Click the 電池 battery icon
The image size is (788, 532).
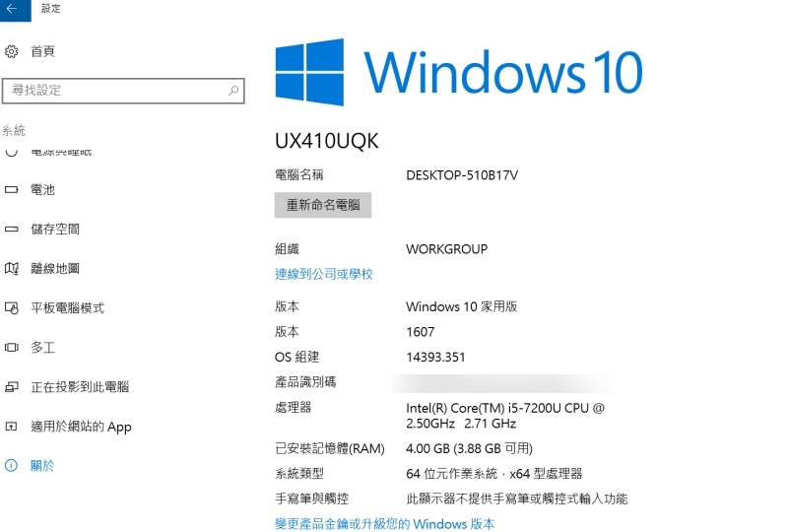point(12,190)
